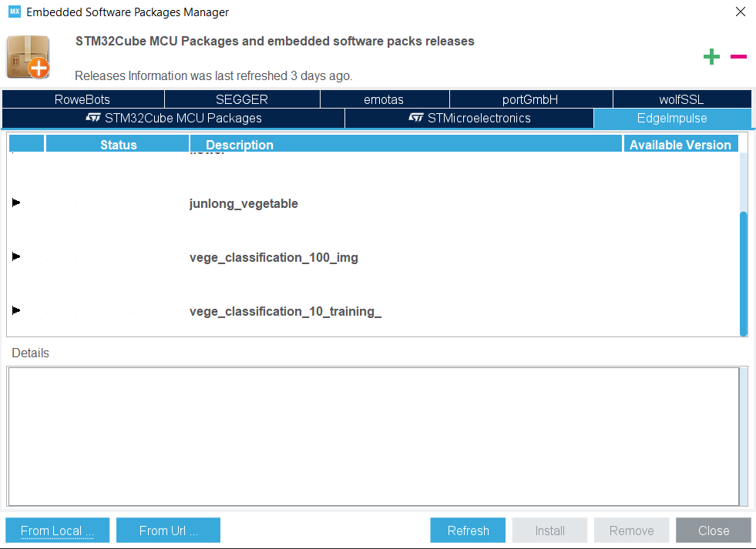
Task: Switch to the EdgeImpulse tab
Action: 672,119
